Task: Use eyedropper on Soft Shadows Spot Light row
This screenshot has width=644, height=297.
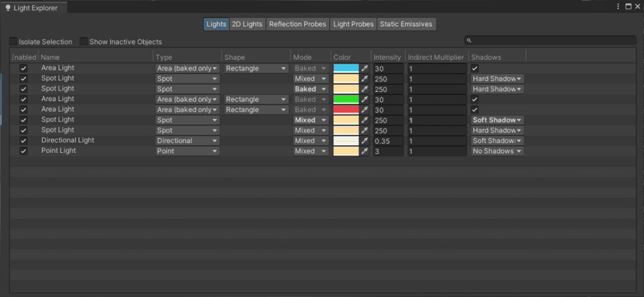Action: pyautogui.click(x=364, y=120)
